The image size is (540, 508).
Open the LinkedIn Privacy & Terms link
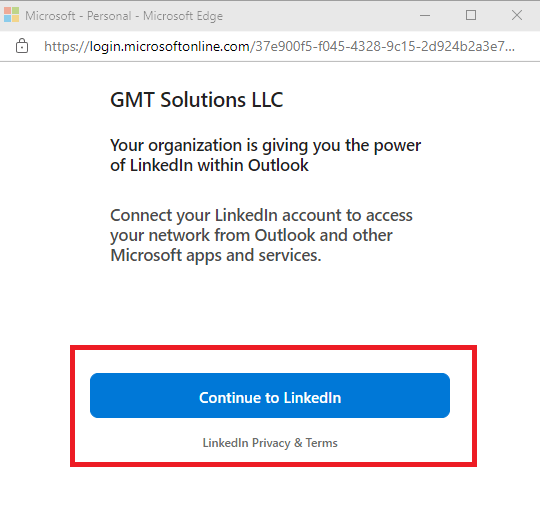(270, 443)
